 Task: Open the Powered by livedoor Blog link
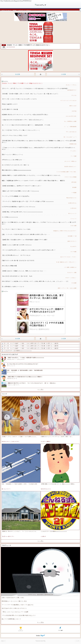click(x=40, y=641)
